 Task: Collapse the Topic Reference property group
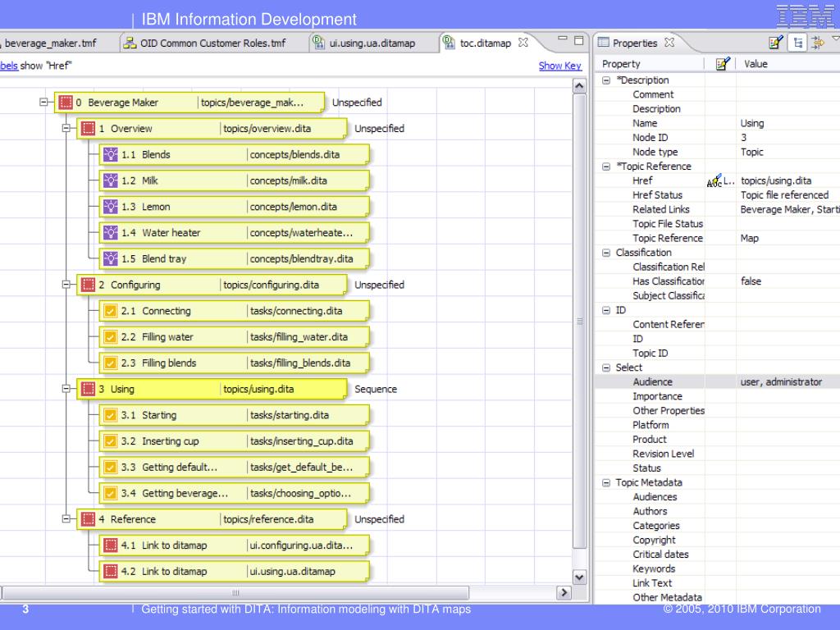click(606, 167)
